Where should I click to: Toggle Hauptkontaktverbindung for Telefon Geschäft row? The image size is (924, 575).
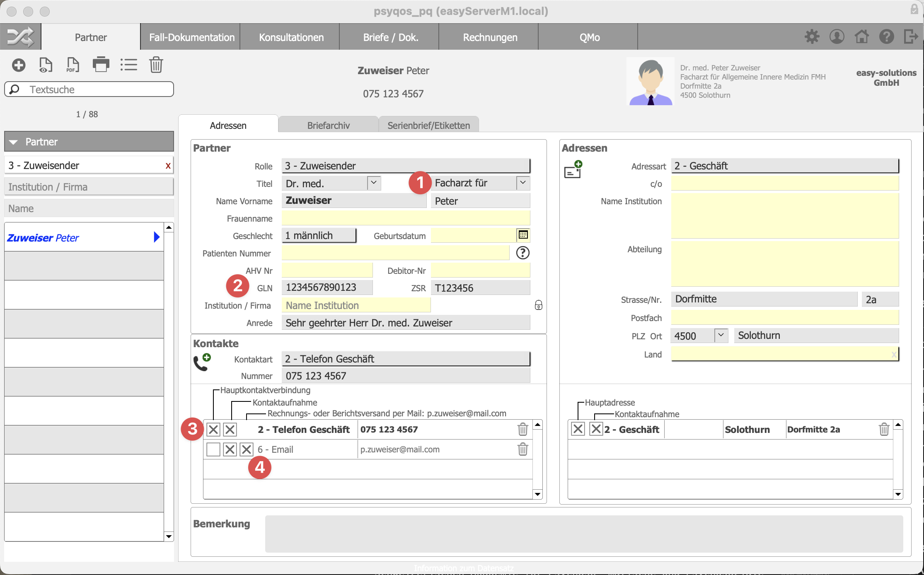coord(213,430)
